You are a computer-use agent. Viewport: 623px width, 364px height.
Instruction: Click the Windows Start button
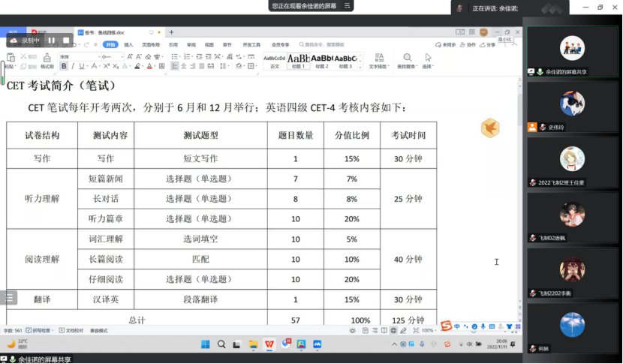click(x=204, y=344)
